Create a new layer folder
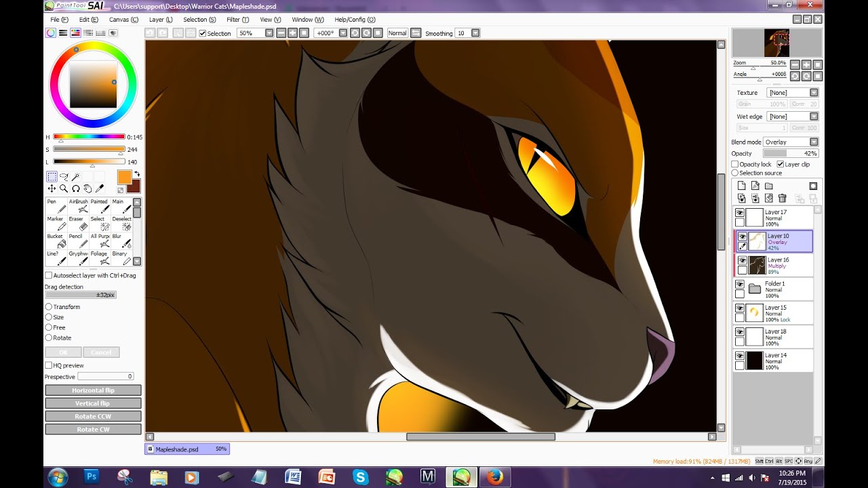The width and height of the screenshot is (868, 488). coord(768,186)
